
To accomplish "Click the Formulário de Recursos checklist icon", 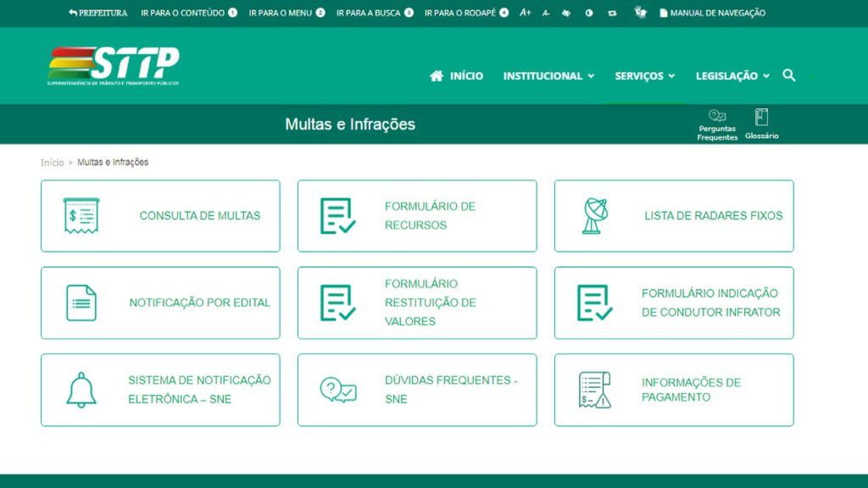I will tap(335, 215).
